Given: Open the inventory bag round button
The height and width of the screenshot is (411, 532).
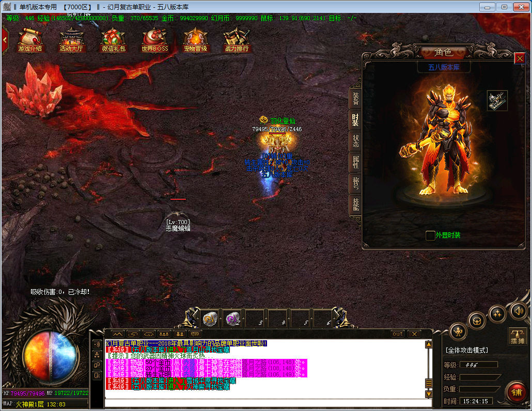Looking at the screenshot, I should click(477, 321).
